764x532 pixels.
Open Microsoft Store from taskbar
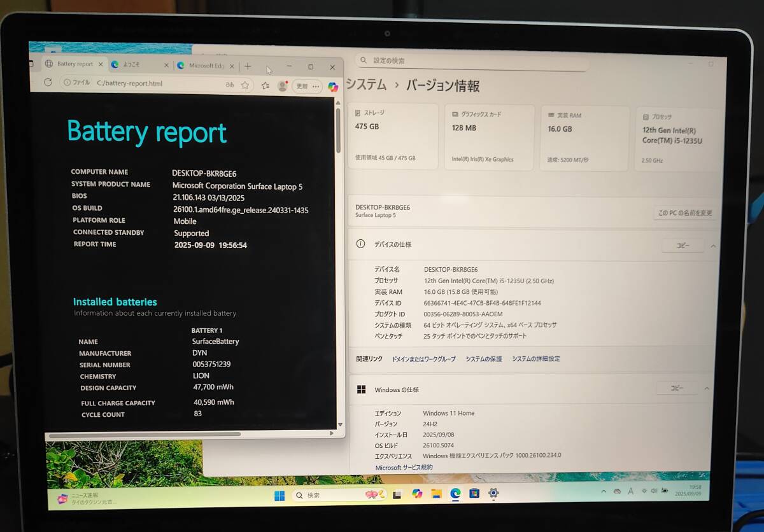[474, 493]
